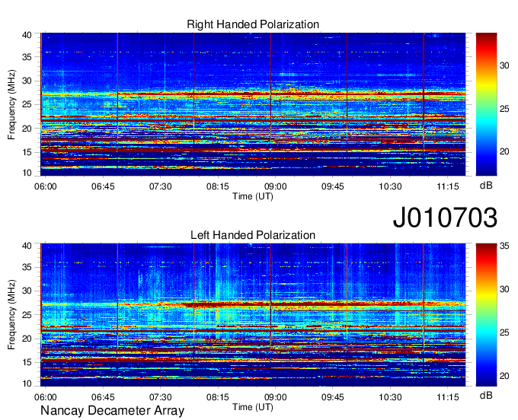The height and width of the screenshot is (420, 518).
Task: Click the "11:15" tick on top plot
Action: (448, 186)
